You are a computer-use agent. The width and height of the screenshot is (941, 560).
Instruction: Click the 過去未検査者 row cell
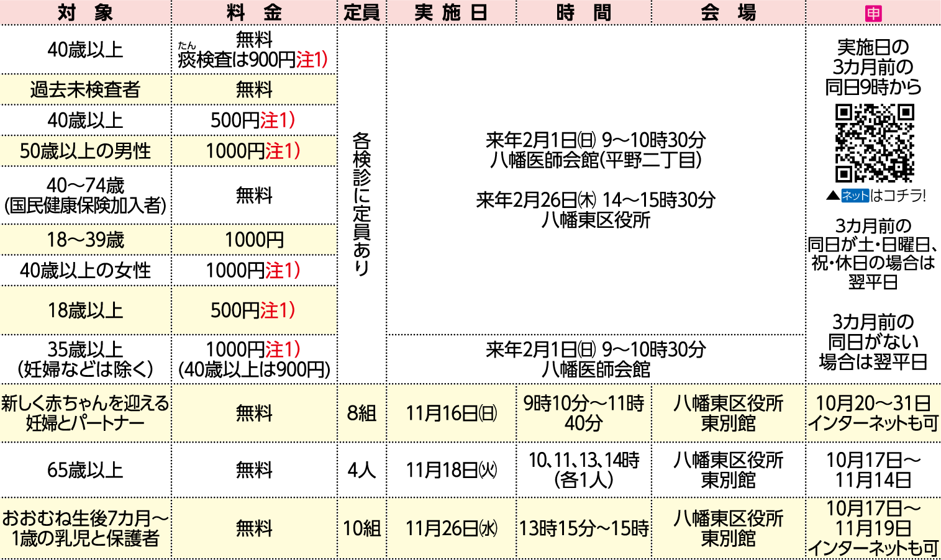pos(85,90)
